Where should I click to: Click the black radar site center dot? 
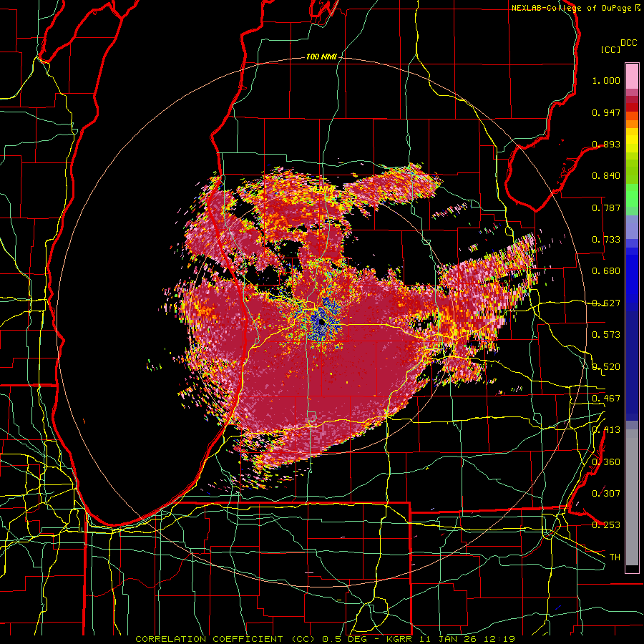(x=321, y=322)
